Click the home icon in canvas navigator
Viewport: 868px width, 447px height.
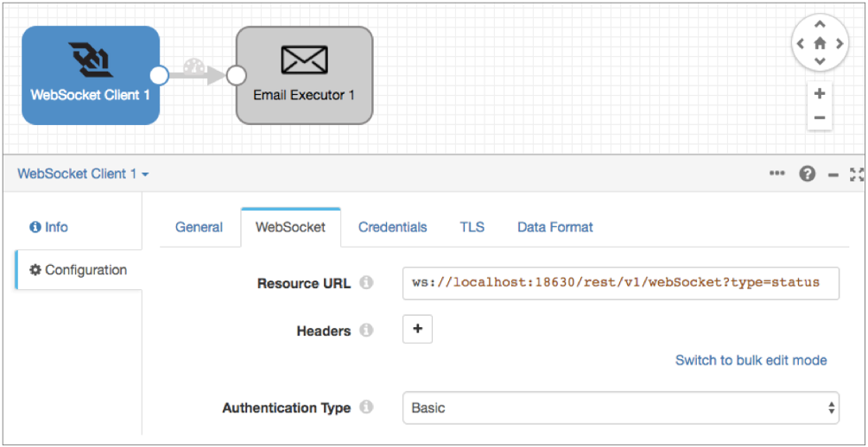tap(820, 43)
